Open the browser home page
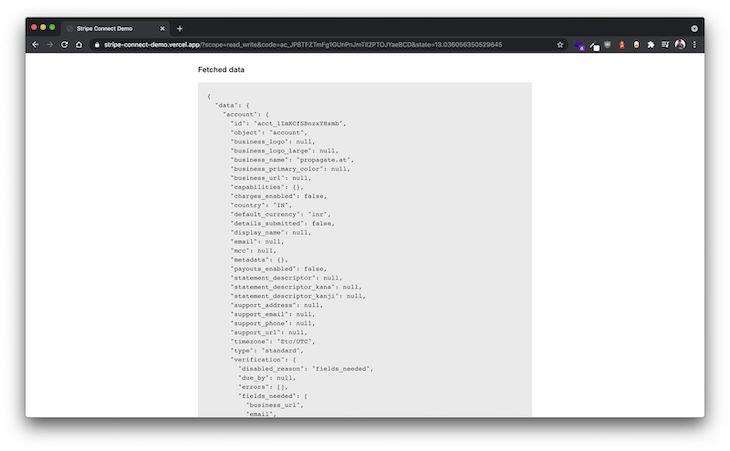The width and height of the screenshot is (730, 451). coord(79,45)
